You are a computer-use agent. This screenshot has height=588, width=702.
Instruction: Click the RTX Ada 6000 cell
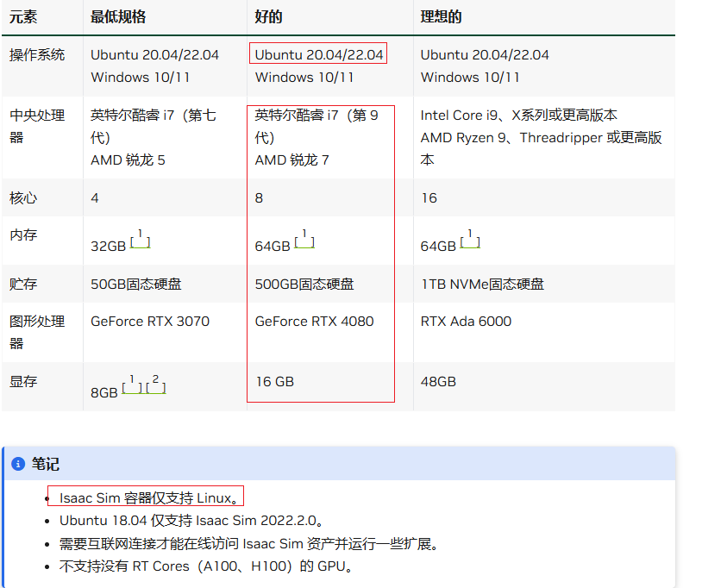(466, 322)
